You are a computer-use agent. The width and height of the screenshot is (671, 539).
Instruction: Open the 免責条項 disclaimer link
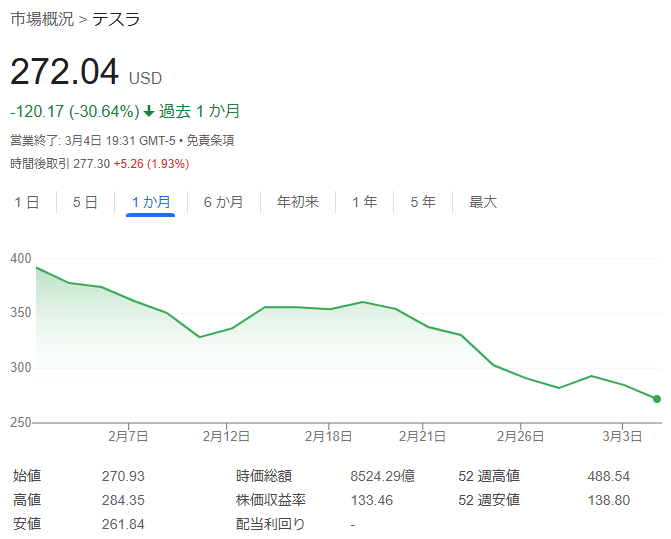click(210, 140)
